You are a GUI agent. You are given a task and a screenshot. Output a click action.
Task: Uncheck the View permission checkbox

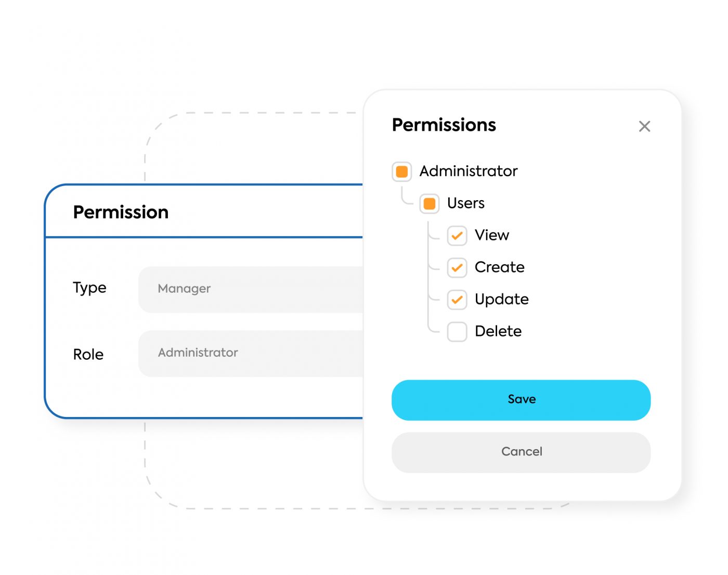(x=457, y=236)
